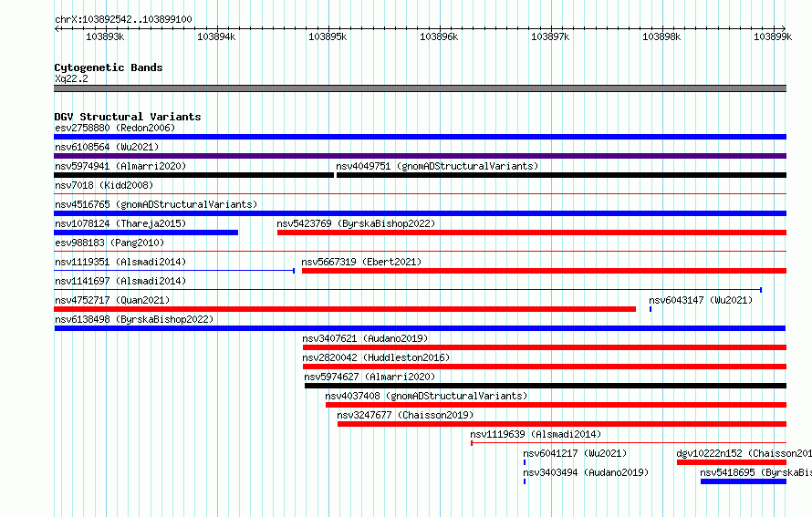
Task: Open nsv5974941 (Almarri2020) label
Action: coord(120,166)
